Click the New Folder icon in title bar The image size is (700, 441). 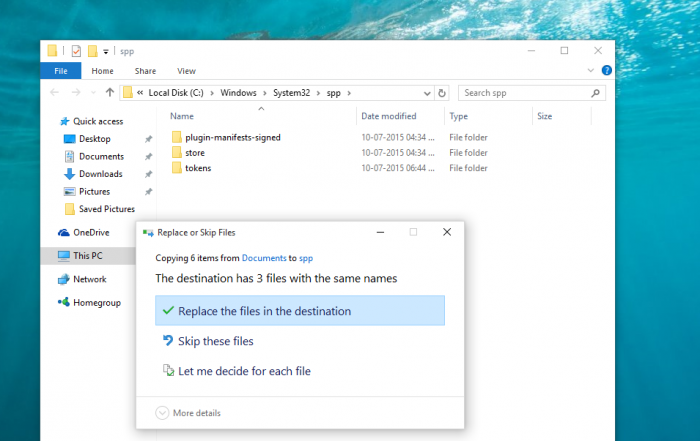[92, 51]
